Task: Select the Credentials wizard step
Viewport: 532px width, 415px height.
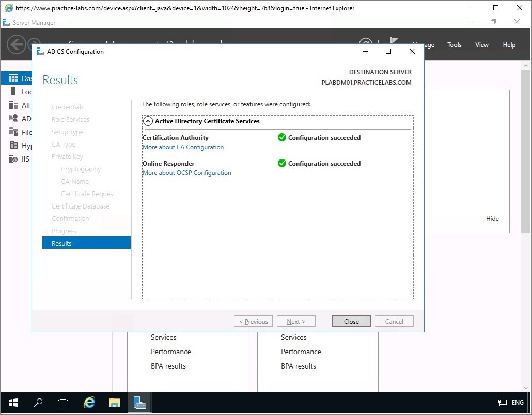Action: (x=68, y=107)
